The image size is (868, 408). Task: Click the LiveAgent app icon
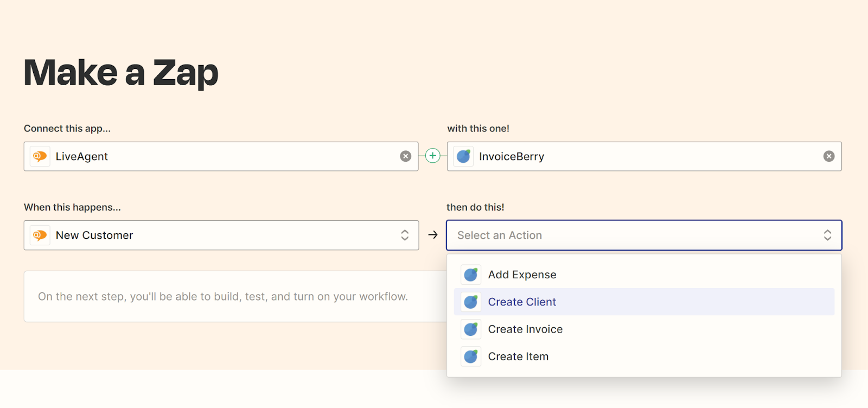[x=40, y=156]
